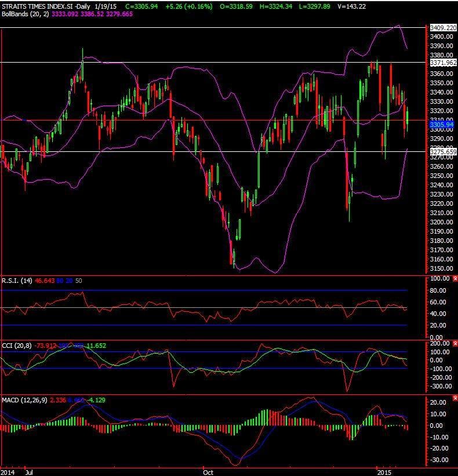This screenshot has height=476, width=458.
Task: Click the low value L=3297.89
Action: 314,6
